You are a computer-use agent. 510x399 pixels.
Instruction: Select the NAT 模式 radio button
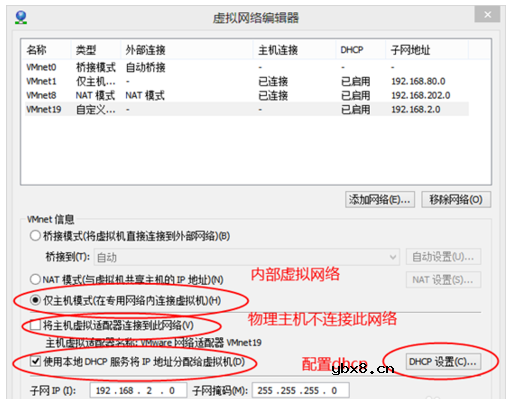coord(35,279)
